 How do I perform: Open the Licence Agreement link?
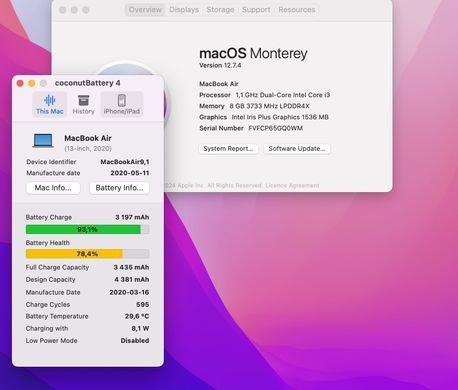coord(292,185)
